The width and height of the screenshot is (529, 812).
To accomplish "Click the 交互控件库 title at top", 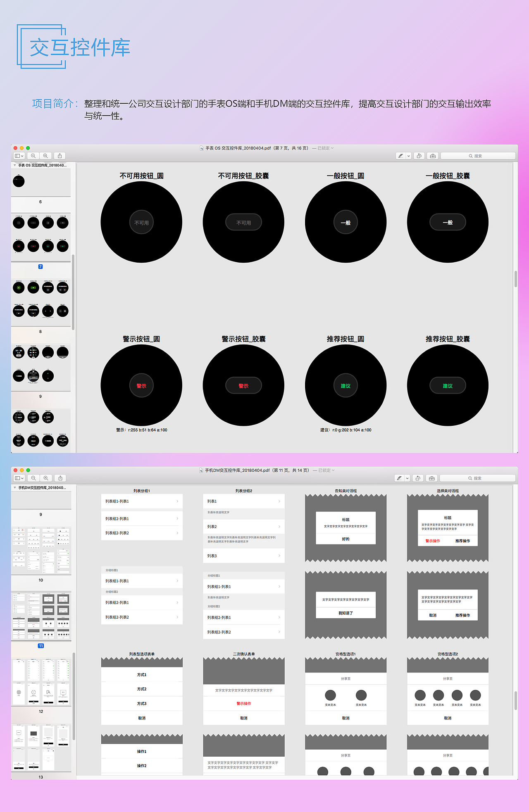I will 80,47.
